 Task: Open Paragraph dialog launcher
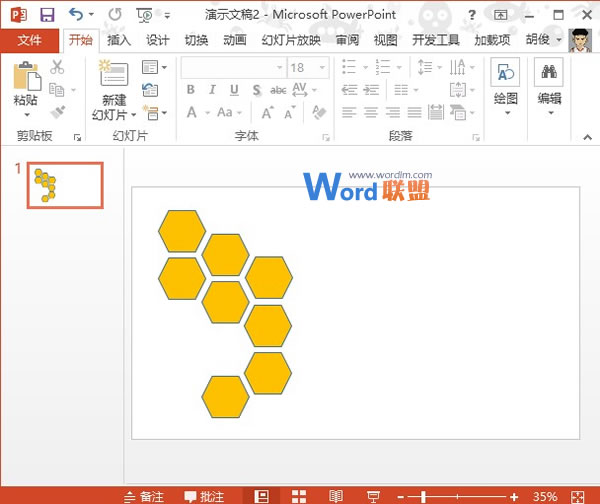point(476,137)
